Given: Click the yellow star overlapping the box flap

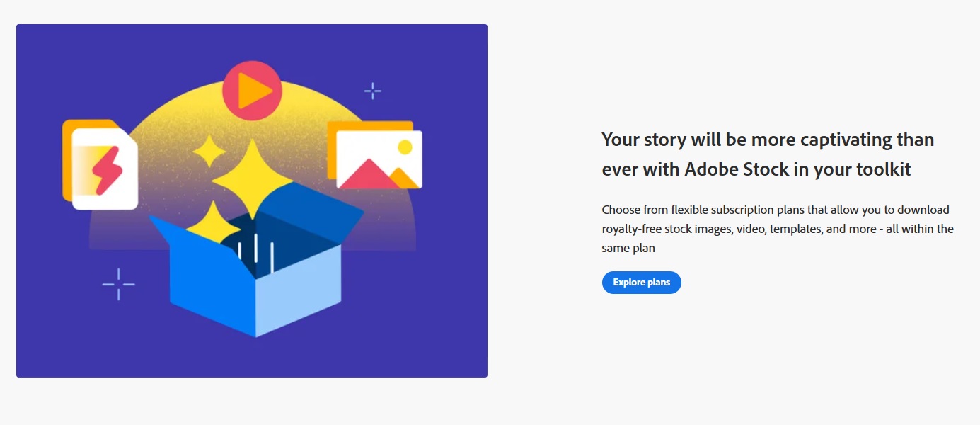Looking at the screenshot, I should [x=211, y=224].
